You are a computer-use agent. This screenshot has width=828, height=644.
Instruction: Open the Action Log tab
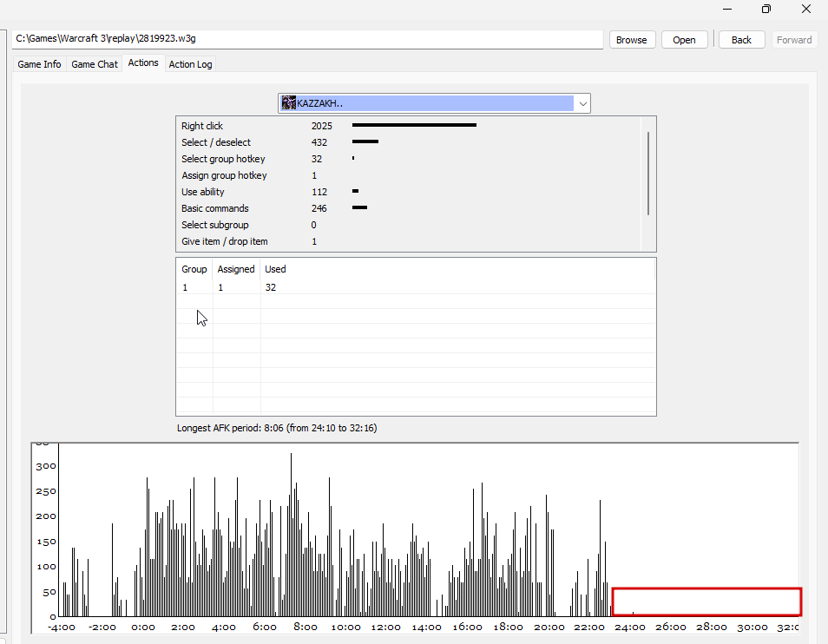[x=190, y=64]
